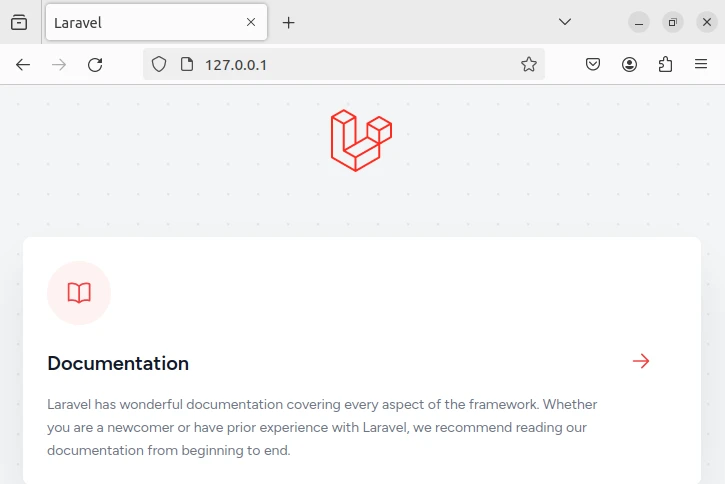Click the page info icon in address bar
Screen dimensions: 725x484
[186, 65]
